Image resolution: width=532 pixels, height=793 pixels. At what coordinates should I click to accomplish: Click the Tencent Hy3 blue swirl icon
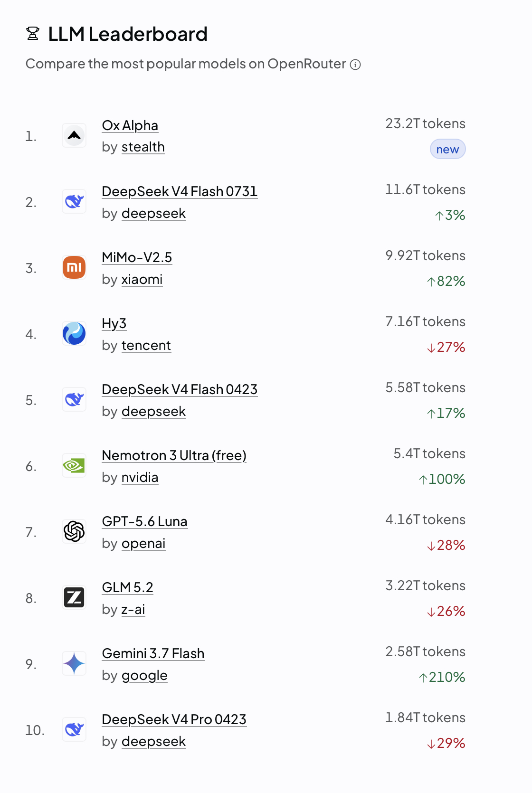74,334
